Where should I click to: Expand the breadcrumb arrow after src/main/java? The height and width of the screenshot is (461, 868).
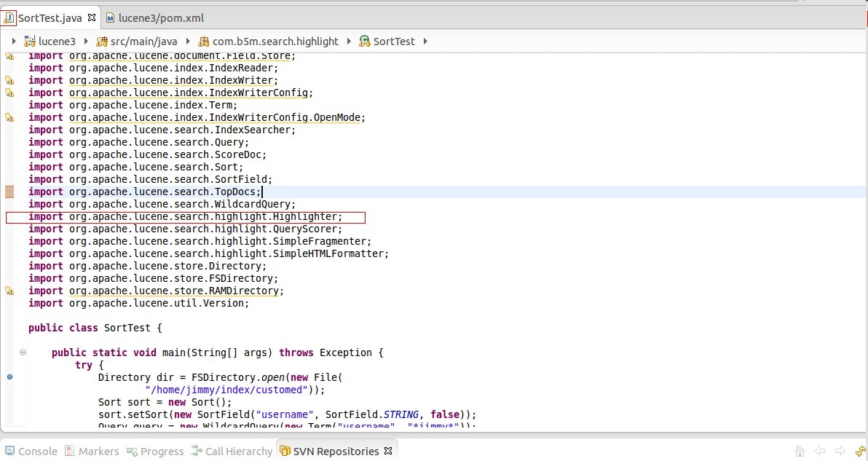(188, 41)
